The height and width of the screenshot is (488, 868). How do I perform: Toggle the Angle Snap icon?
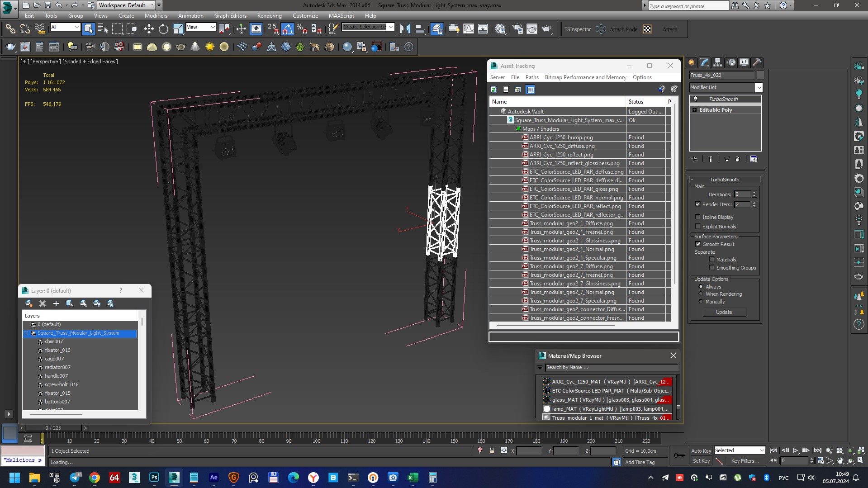(x=287, y=29)
